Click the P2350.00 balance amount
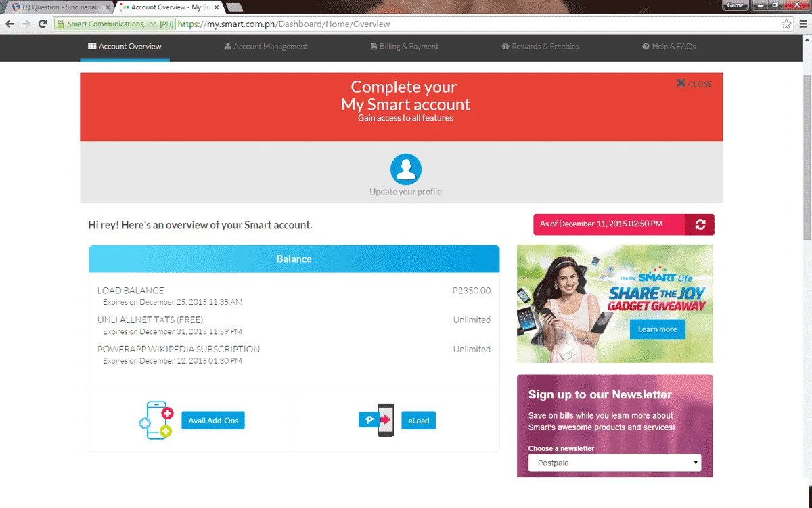This screenshot has height=508, width=812. [x=472, y=291]
